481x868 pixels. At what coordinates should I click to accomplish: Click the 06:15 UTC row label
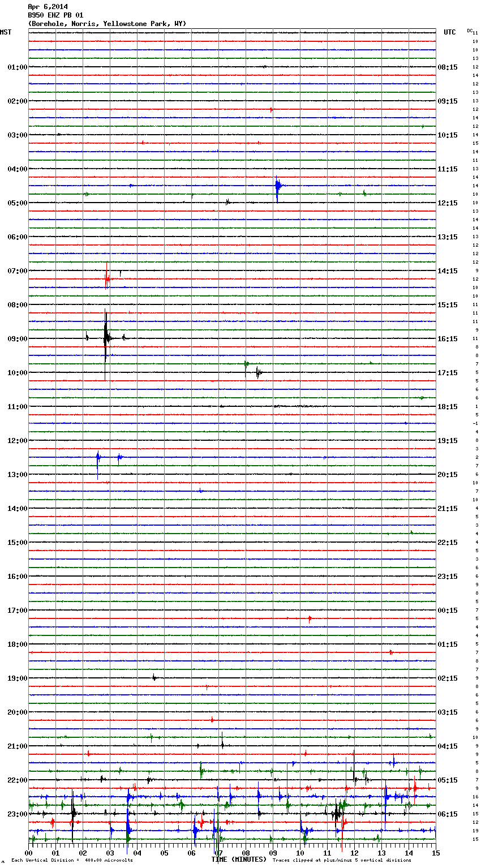[448, 814]
